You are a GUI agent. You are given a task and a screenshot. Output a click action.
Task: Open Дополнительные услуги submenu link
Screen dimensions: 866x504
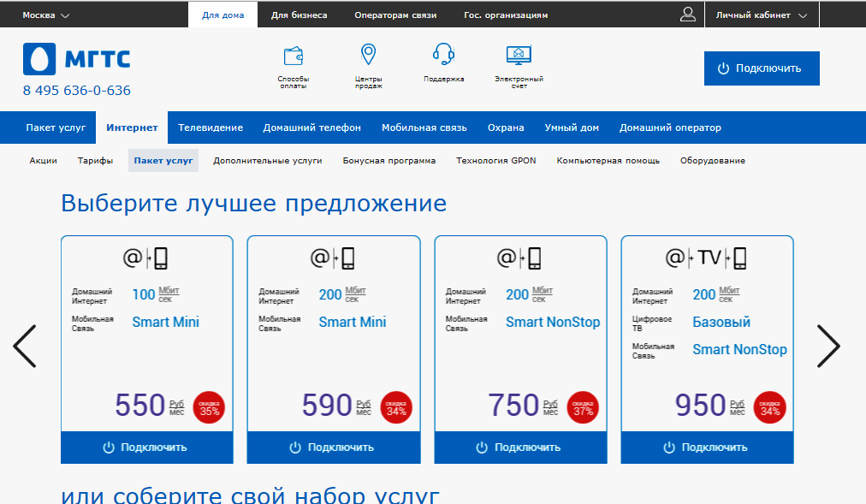coord(267,161)
